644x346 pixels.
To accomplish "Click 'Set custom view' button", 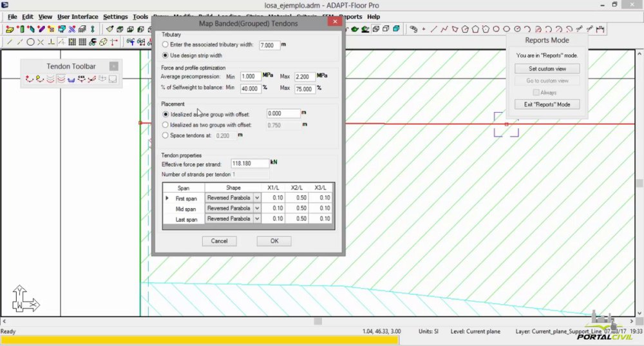I will click(x=547, y=69).
